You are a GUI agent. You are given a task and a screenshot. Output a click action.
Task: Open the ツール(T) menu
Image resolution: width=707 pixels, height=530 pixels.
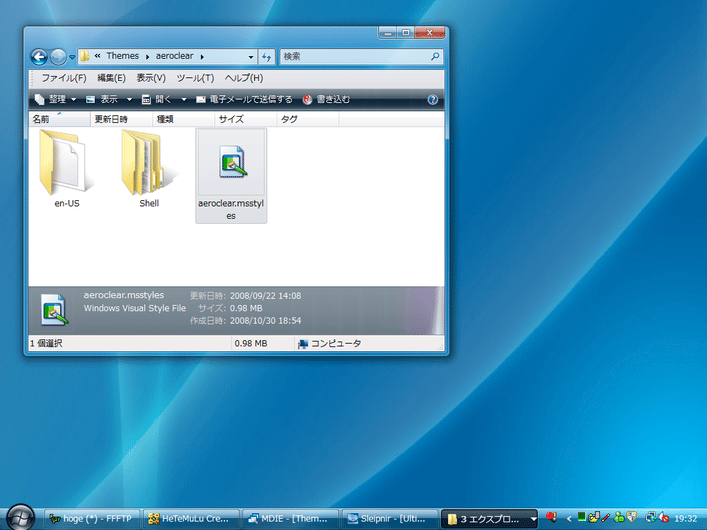click(x=195, y=78)
